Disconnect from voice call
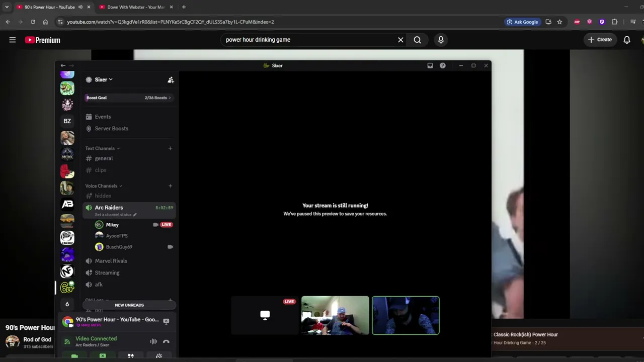 (x=166, y=342)
